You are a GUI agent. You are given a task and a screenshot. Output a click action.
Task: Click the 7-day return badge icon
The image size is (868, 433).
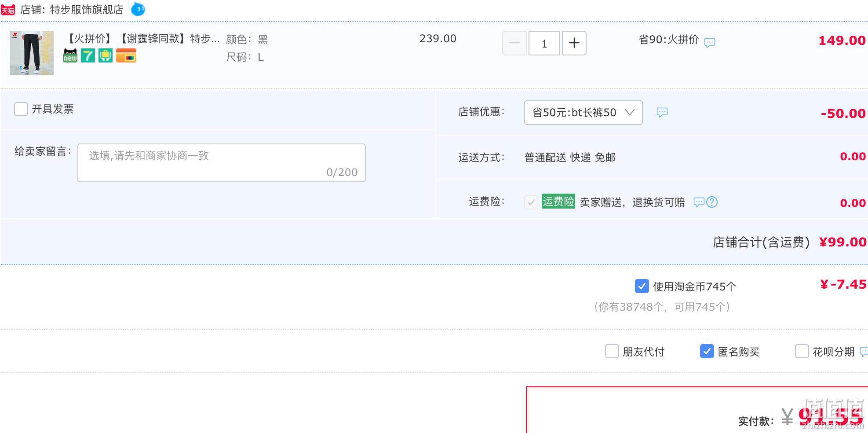tap(88, 55)
